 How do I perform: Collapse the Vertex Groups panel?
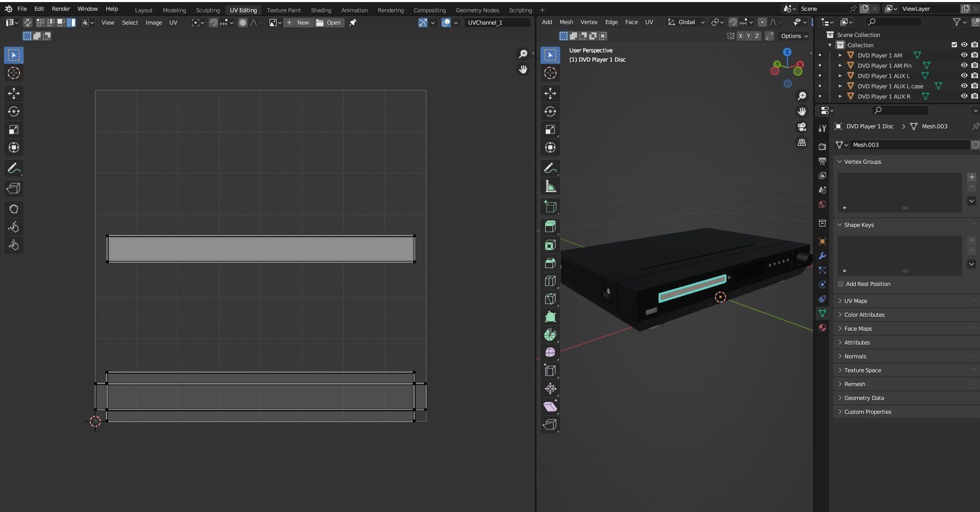point(862,162)
